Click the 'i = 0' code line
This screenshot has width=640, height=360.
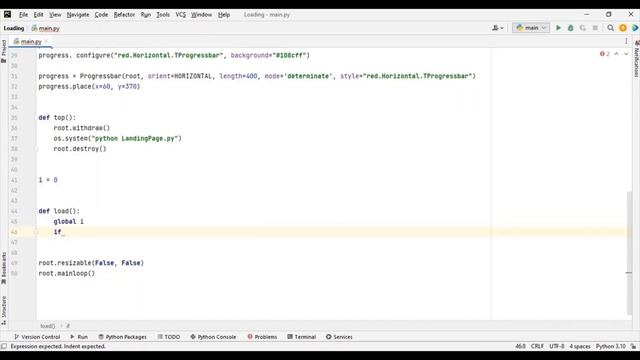point(48,180)
